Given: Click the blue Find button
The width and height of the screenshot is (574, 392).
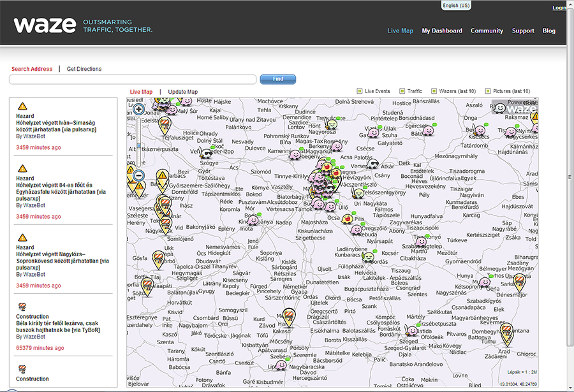Looking at the screenshot, I should 278,79.
